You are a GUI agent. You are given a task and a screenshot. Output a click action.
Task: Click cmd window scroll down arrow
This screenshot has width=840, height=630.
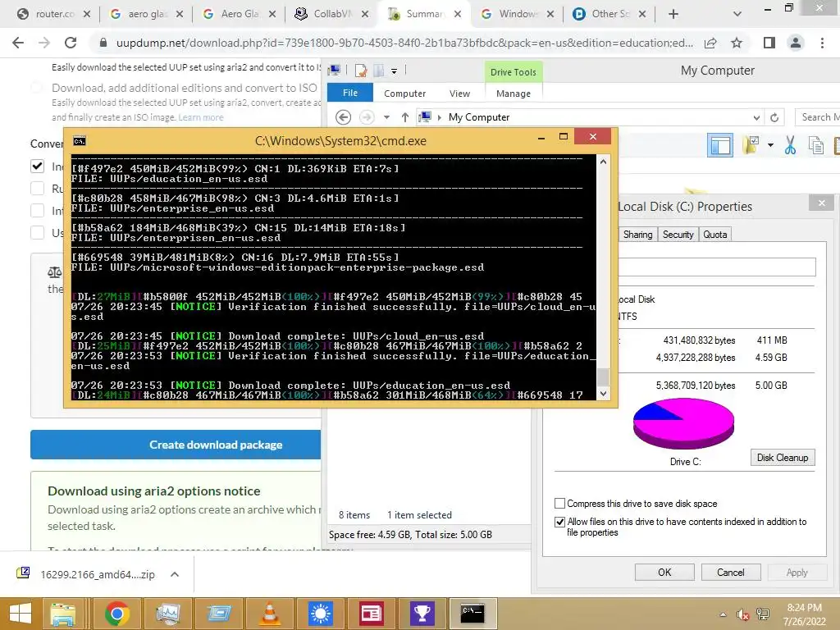pyautogui.click(x=603, y=394)
